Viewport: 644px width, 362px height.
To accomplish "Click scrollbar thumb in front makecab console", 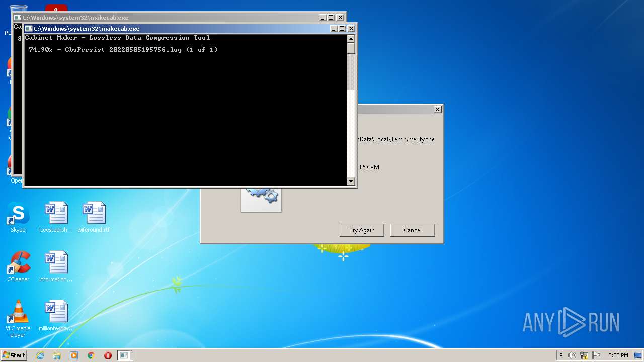I will tap(351, 48).
